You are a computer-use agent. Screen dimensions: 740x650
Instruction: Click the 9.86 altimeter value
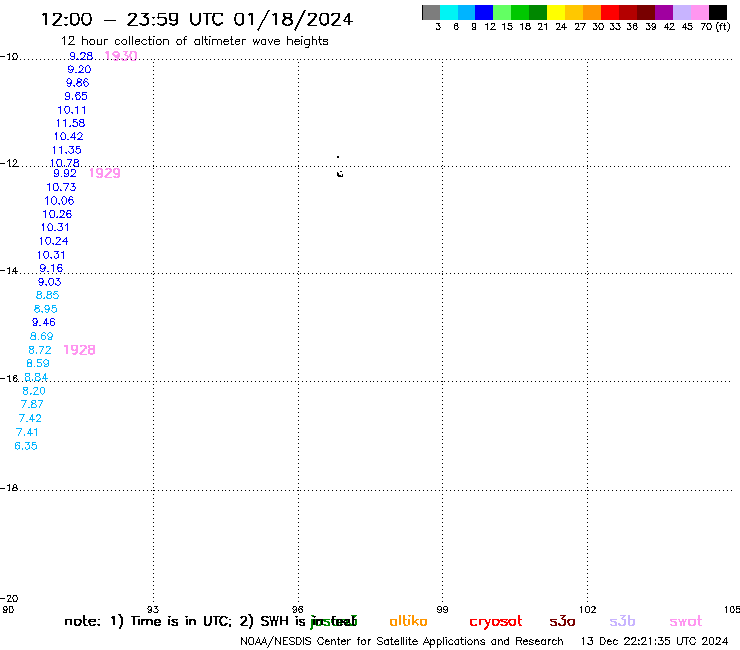tap(77, 83)
